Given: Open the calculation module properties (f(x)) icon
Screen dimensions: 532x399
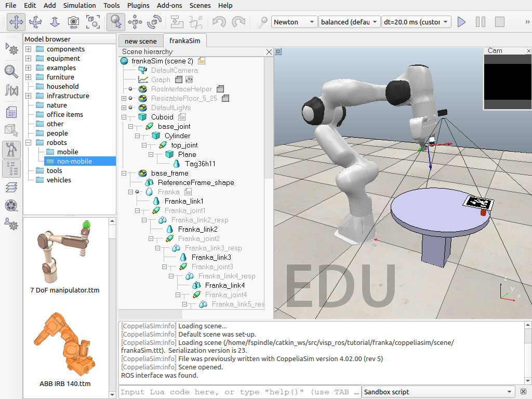Looking at the screenshot, I should click(11, 90).
